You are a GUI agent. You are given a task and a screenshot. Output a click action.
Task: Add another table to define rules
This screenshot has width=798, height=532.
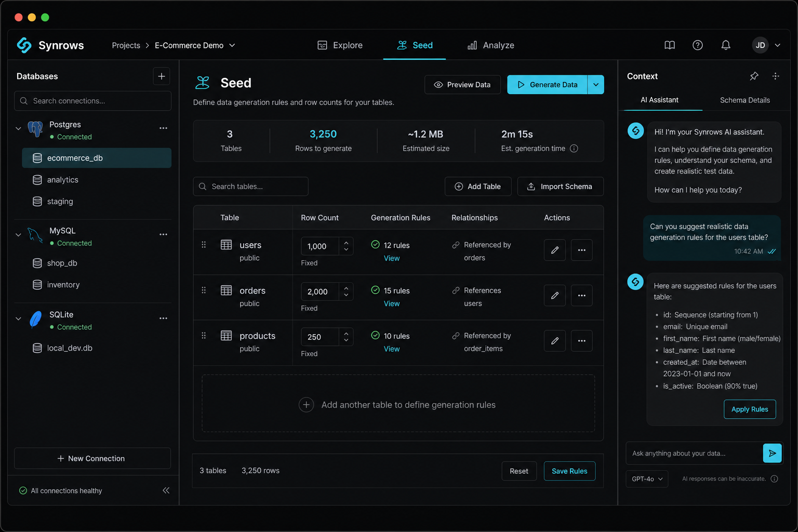point(398,404)
